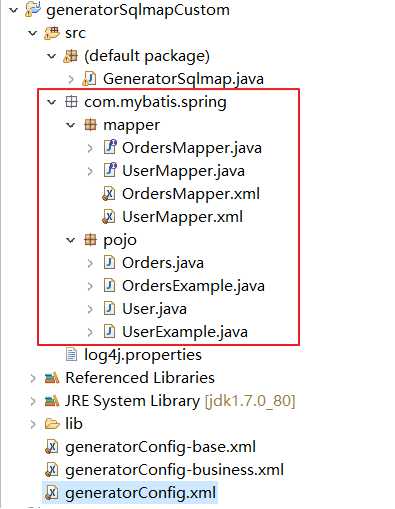
Task: Click OrdersExample.java file icon
Action: pos(109,286)
